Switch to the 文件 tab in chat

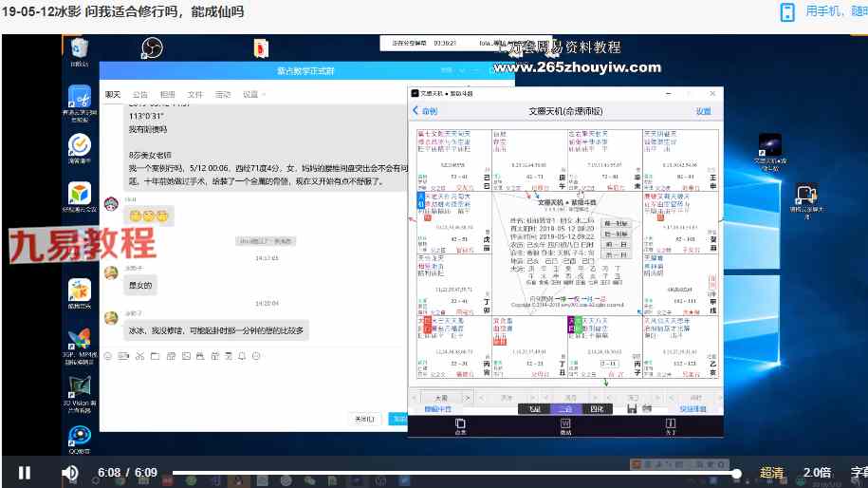[x=194, y=95]
